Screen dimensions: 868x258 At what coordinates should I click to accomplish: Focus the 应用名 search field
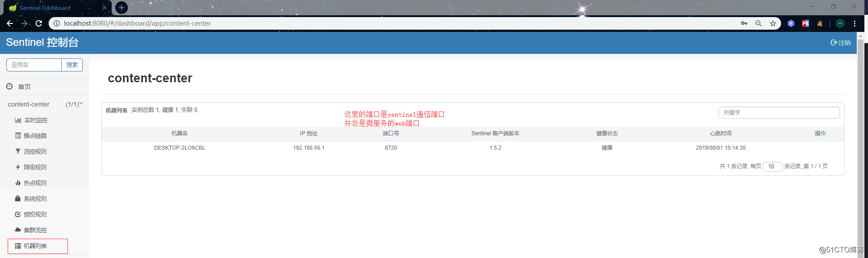pos(34,65)
